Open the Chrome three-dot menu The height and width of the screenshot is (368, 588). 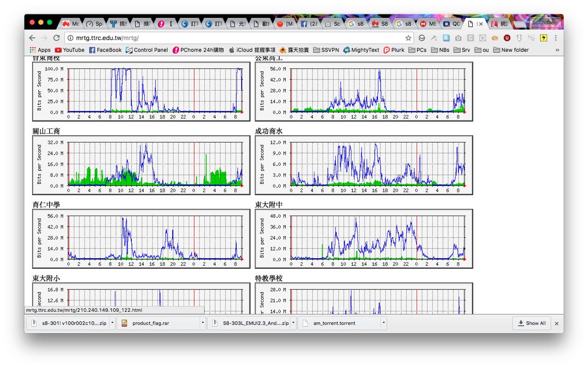556,38
